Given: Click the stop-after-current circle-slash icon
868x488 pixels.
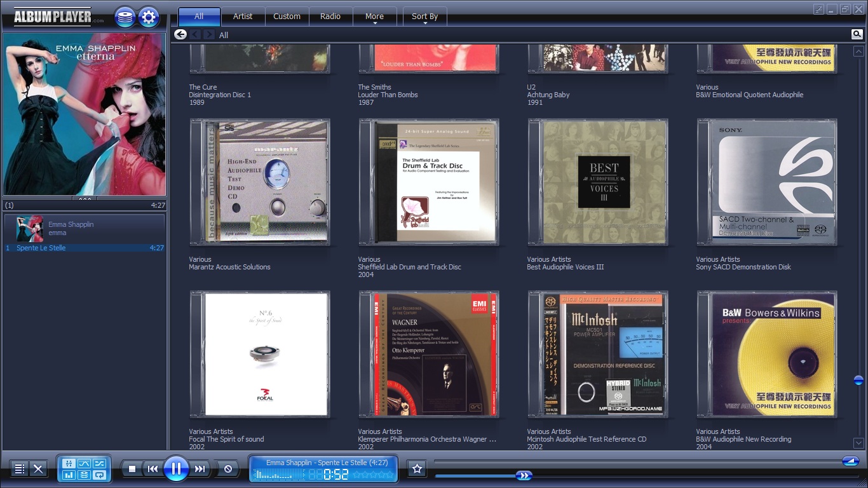Looking at the screenshot, I should [x=227, y=469].
